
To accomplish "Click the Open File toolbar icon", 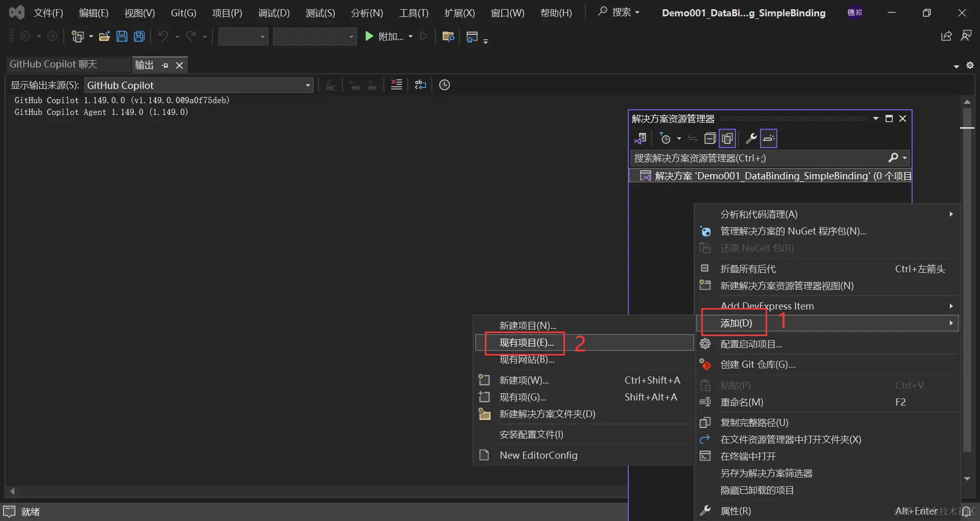I will [x=105, y=36].
